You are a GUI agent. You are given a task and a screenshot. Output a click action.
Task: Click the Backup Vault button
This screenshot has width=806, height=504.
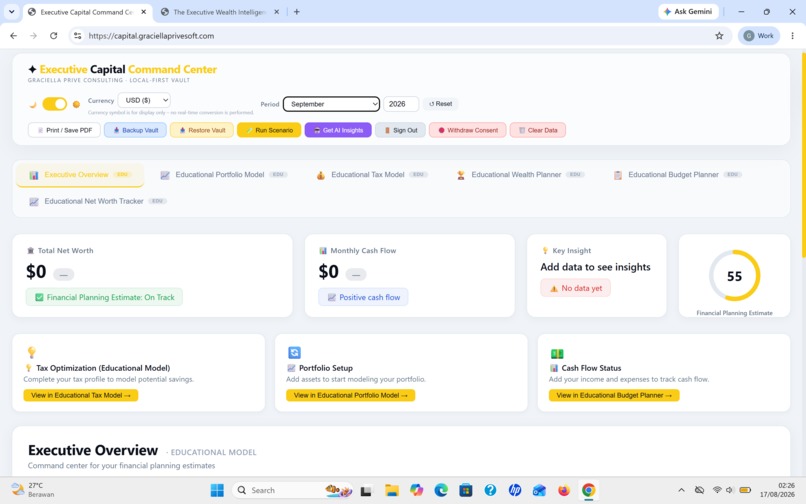(135, 130)
